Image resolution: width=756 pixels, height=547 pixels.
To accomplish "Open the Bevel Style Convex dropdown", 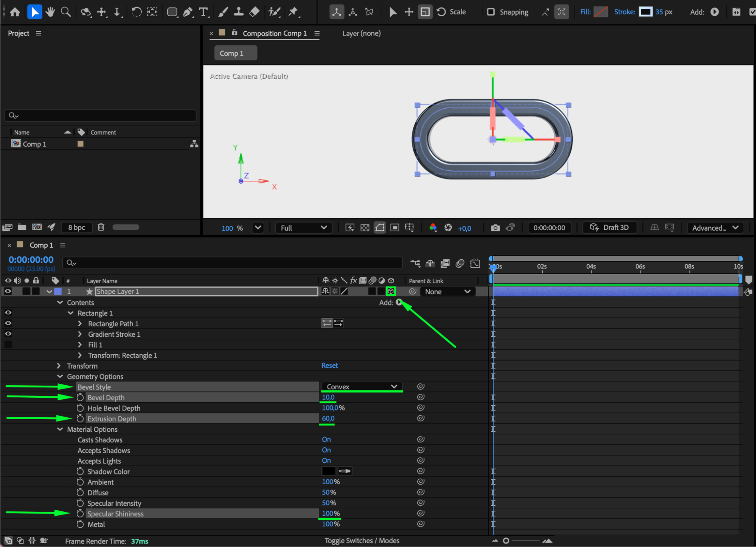I will [362, 387].
